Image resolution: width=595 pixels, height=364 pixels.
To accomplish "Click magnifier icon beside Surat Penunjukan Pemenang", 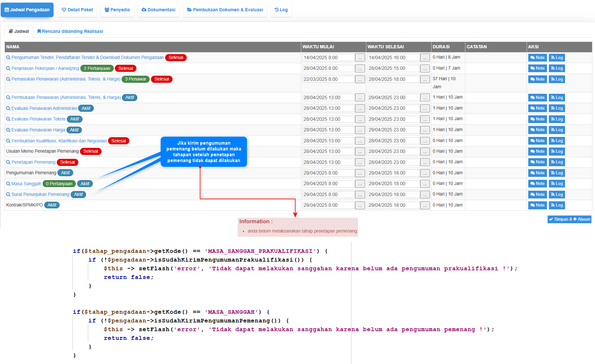I will click(8, 195).
